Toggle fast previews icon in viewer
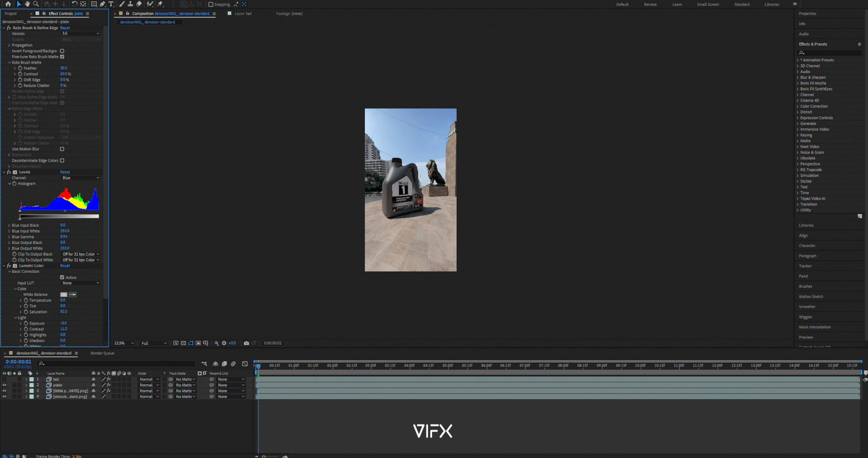Image resolution: width=868 pixels, height=458 pixels. [x=176, y=343]
